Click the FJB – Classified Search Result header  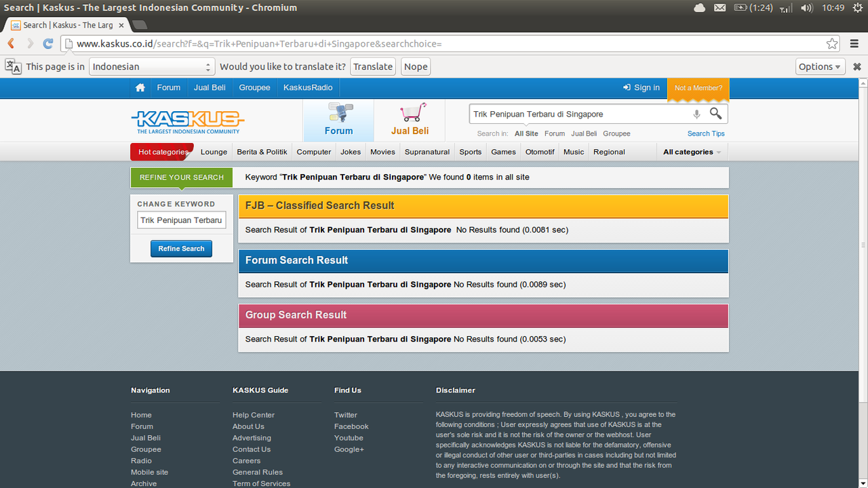pyautogui.click(x=483, y=206)
